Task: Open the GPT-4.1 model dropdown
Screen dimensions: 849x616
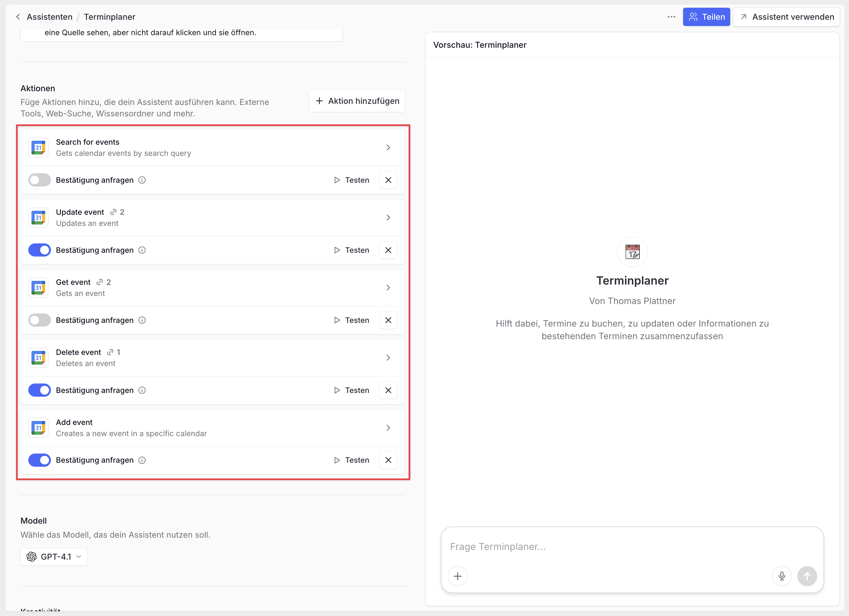Action: click(54, 557)
